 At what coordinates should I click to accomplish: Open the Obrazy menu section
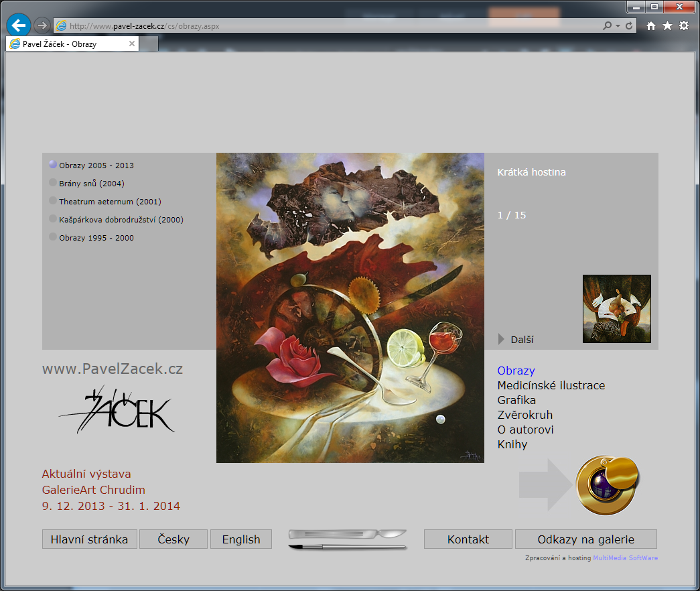click(x=516, y=371)
